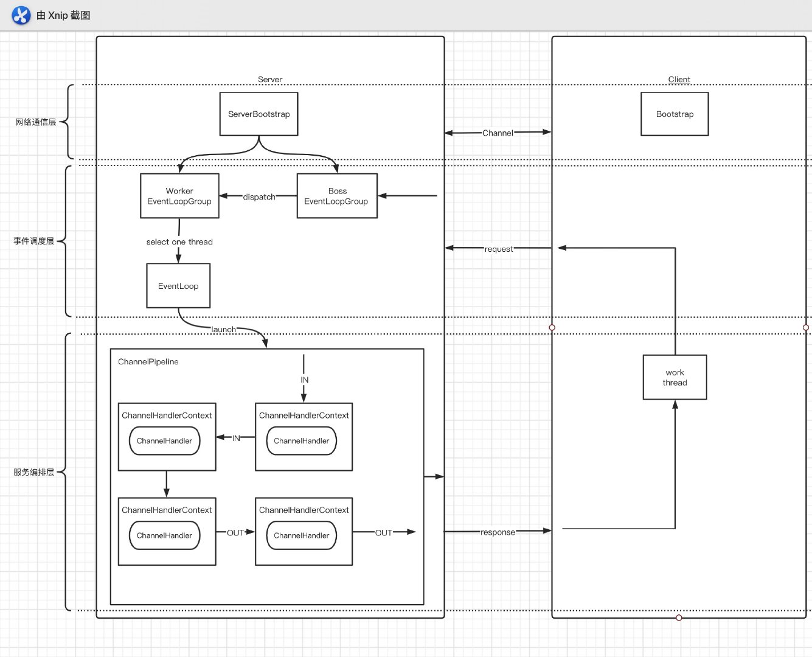The height and width of the screenshot is (657, 812).
Task: Click the "Server" heading text
Action: (270, 80)
